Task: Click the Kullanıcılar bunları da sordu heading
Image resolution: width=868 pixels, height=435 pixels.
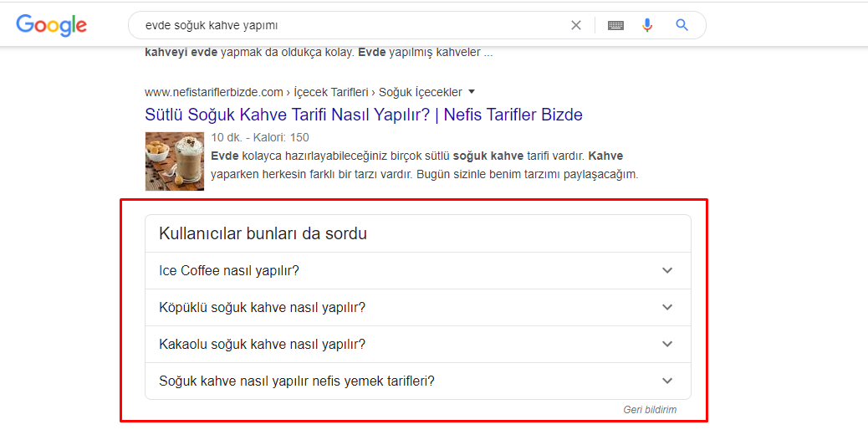Action: pyautogui.click(x=263, y=233)
